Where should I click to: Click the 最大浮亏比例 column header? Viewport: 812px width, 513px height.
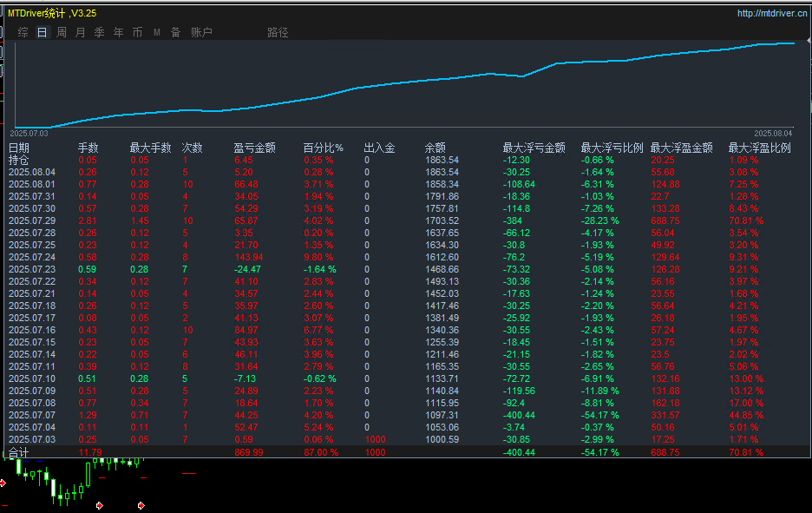click(x=612, y=148)
